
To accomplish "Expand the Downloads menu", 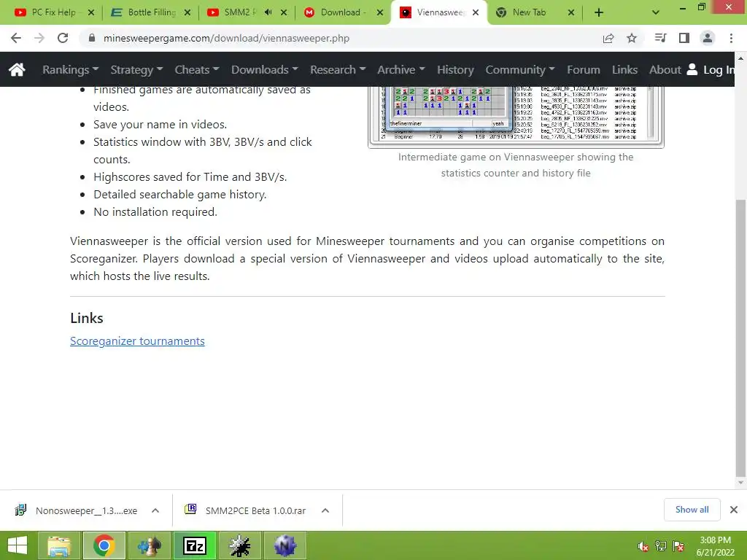I will click(x=265, y=69).
